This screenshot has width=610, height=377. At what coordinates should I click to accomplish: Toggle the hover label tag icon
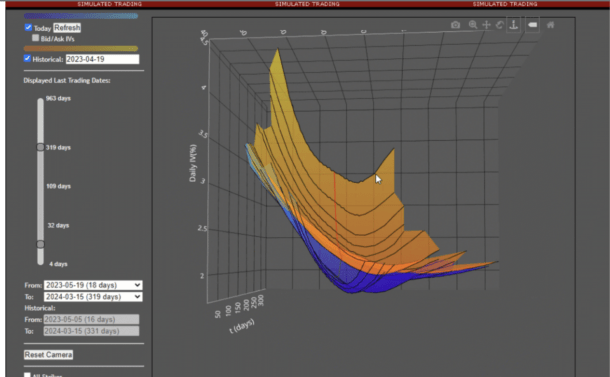pyautogui.click(x=532, y=25)
